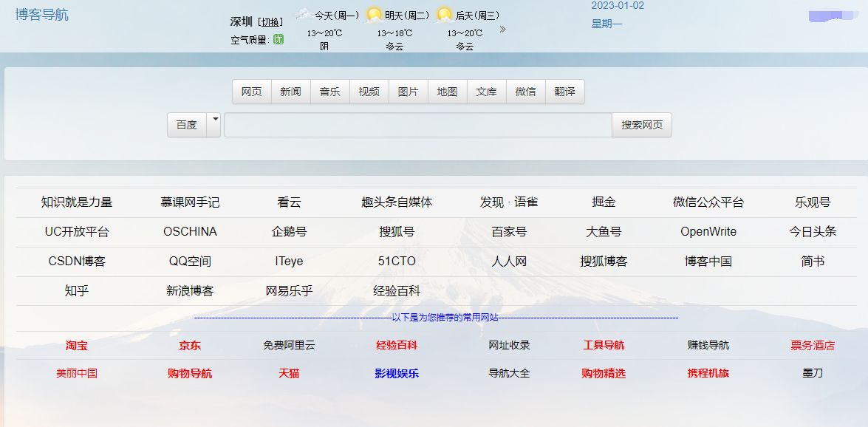Open the OSCHINA link
Screen dimensions: 868x427
190,231
